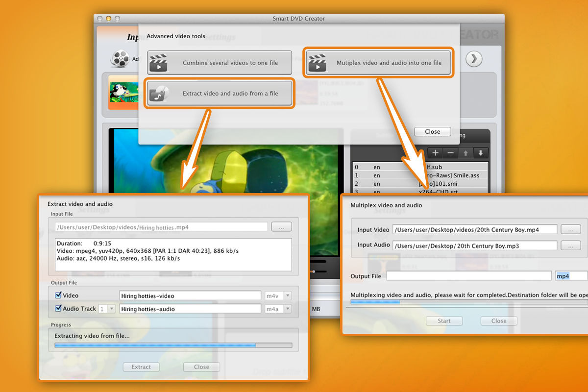Move subtitle up with the up arrow icon
Viewport: 588px width, 392px height.
465,153
